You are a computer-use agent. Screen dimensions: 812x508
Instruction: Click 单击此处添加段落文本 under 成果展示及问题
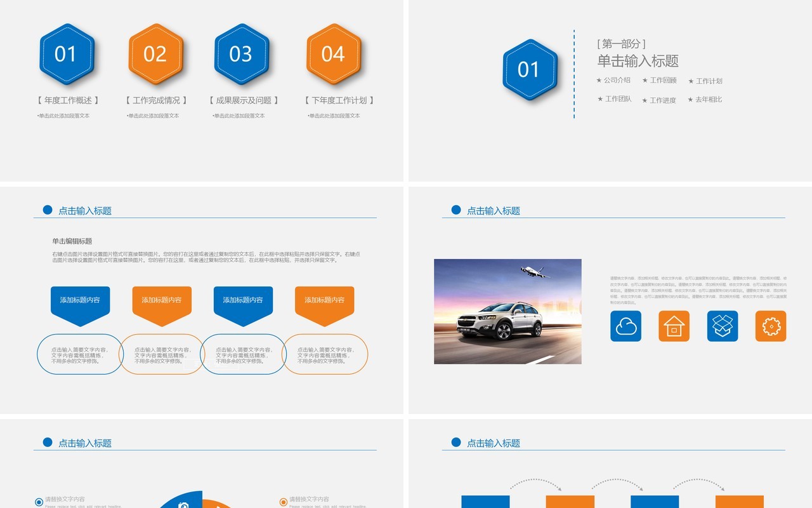(239, 116)
